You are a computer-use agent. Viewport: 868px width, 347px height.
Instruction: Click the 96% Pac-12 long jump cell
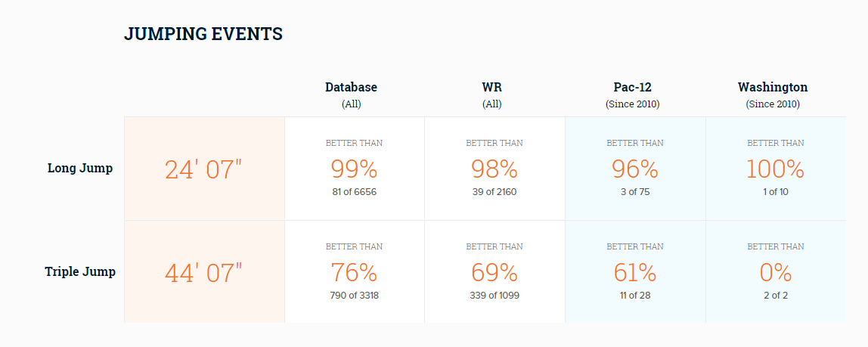pyautogui.click(x=635, y=169)
